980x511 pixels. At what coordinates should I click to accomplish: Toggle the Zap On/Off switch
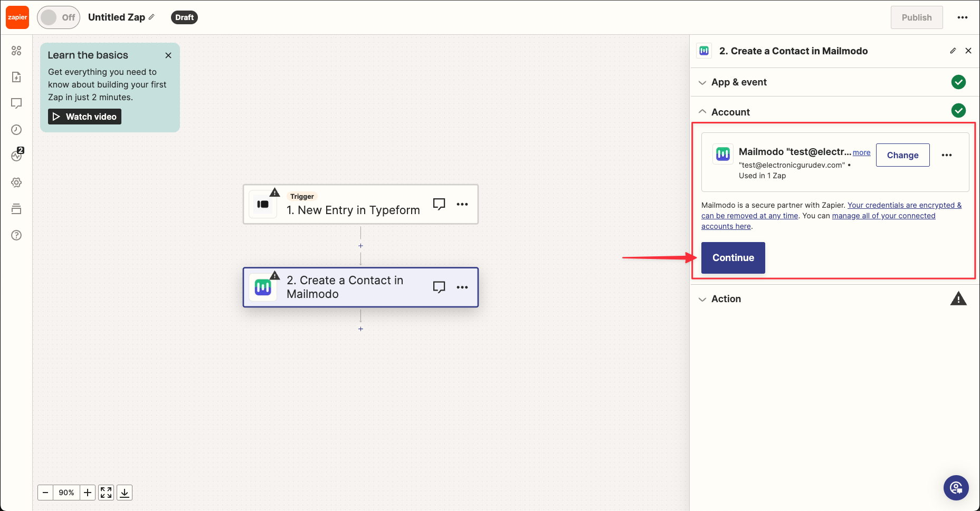[x=59, y=17]
